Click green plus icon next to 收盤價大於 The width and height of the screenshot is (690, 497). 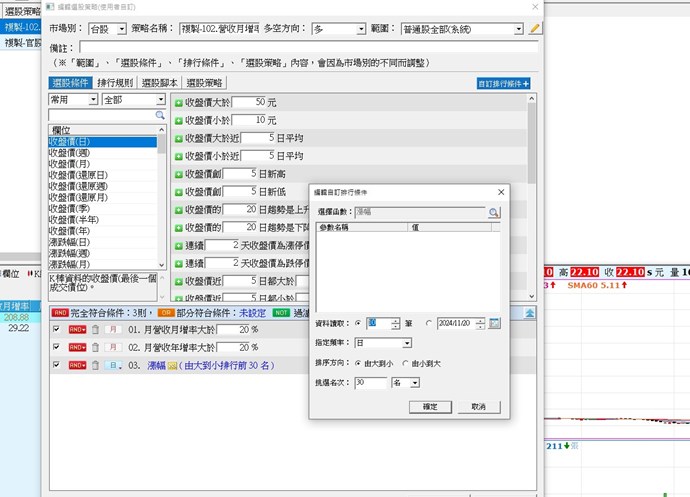point(178,102)
